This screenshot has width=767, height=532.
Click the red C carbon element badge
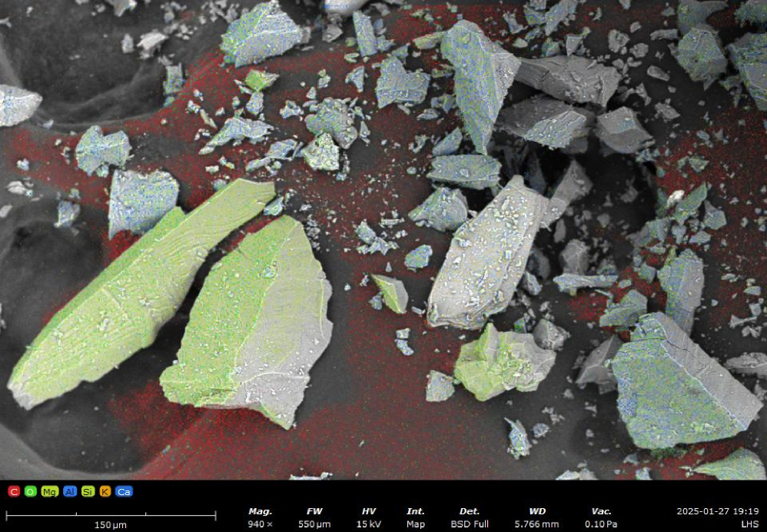coord(14,491)
